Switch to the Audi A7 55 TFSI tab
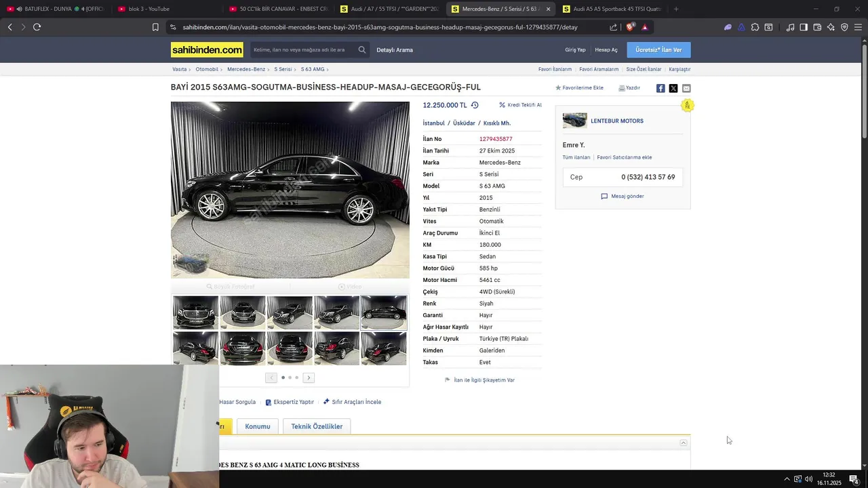 [x=389, y=9]
